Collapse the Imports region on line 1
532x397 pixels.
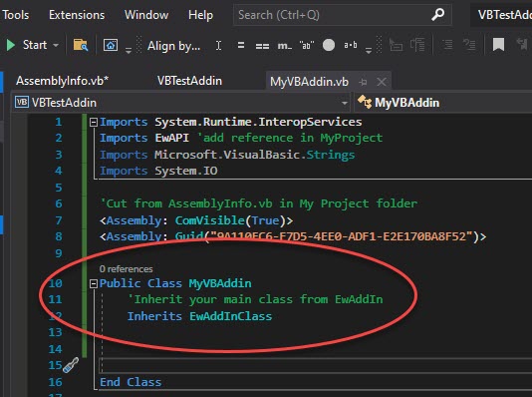94,123
